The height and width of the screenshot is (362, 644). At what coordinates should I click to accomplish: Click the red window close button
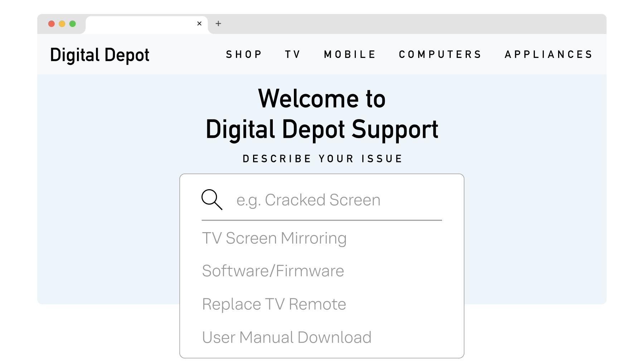52,24
